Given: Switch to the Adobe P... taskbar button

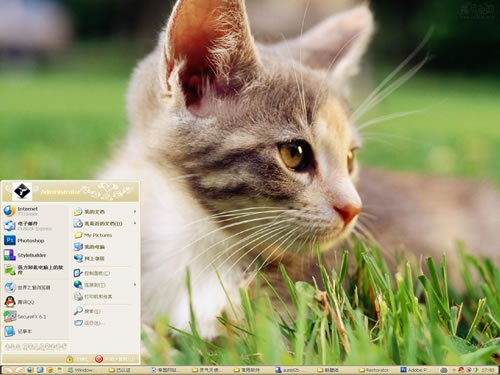Looking at the screenshot, I should [416, 370].
